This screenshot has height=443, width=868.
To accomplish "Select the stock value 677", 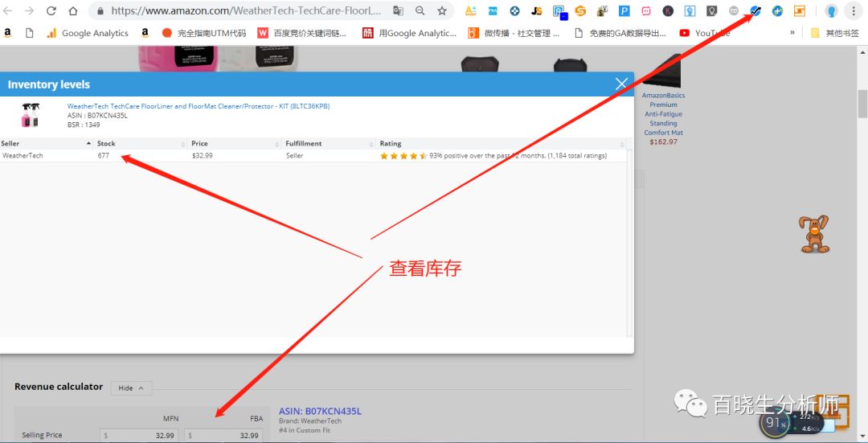I will pyautogui.click(x=104, y=156).
